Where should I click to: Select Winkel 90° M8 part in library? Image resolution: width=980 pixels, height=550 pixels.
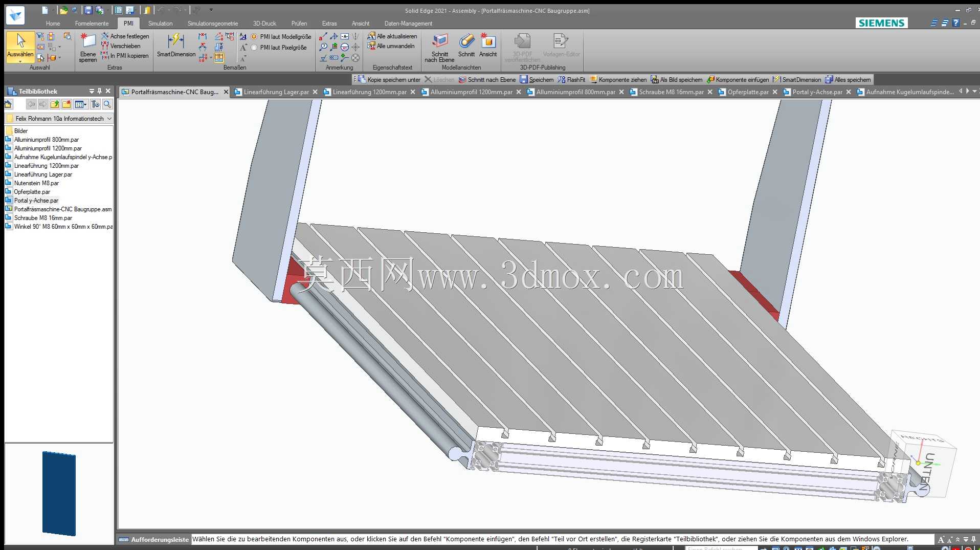tap(59, 227)
